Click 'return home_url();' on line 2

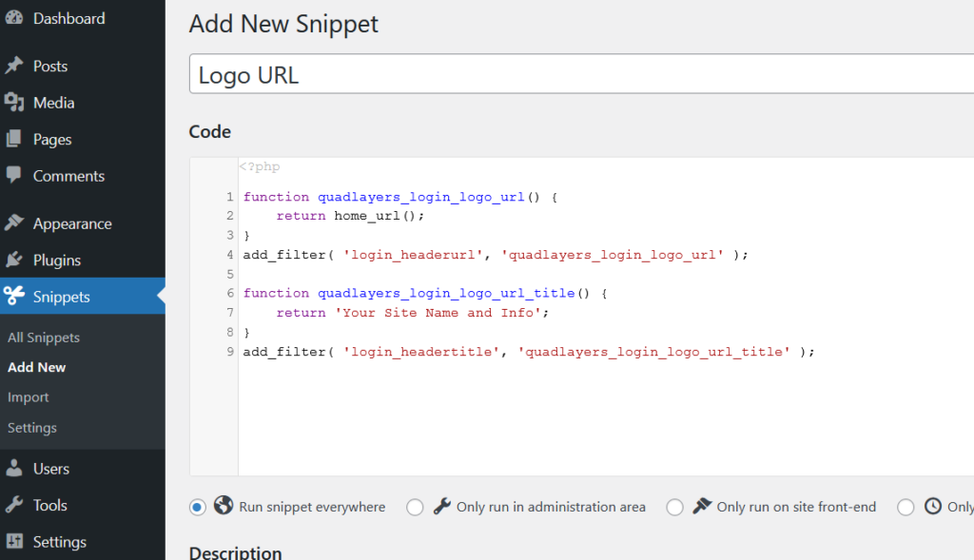click(350, 216)
